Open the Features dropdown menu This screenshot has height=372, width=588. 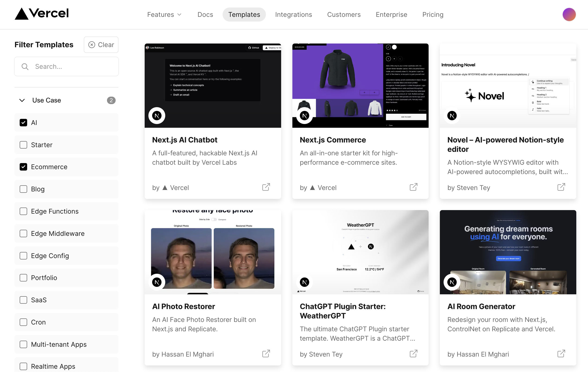pyautogui.click(x=164, y=15)
